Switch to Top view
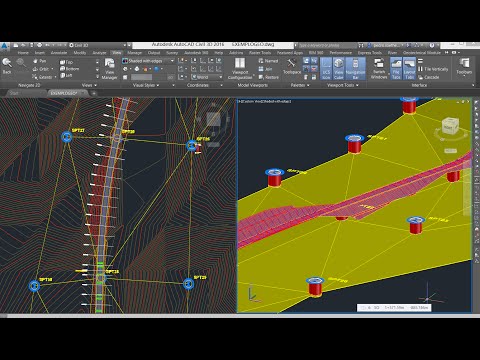This screenshot has height=360, width=480. [66, 62]
